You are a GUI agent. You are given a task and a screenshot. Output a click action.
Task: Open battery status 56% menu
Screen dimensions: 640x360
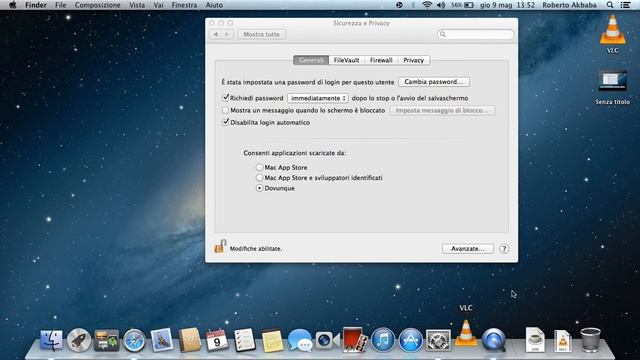(x=462, y=5)
